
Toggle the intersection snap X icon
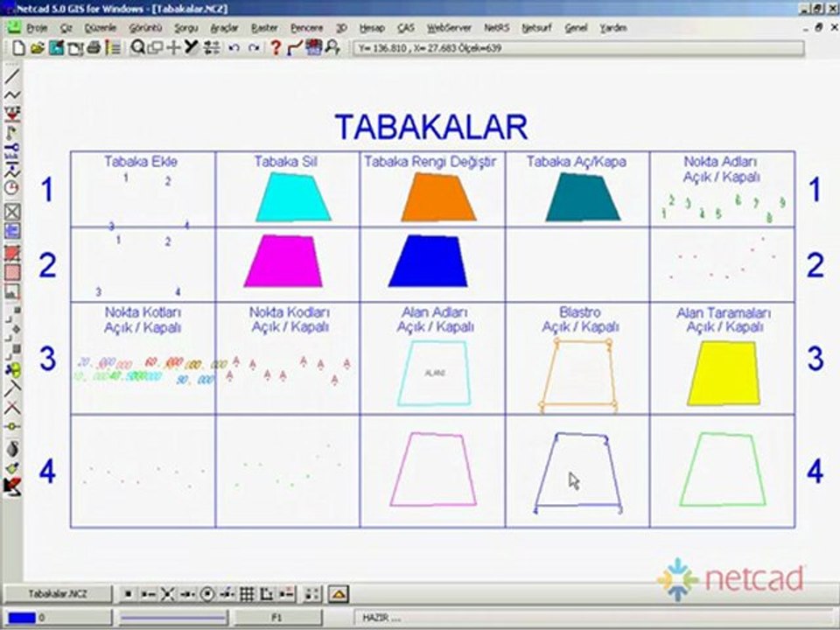[168, 593]
